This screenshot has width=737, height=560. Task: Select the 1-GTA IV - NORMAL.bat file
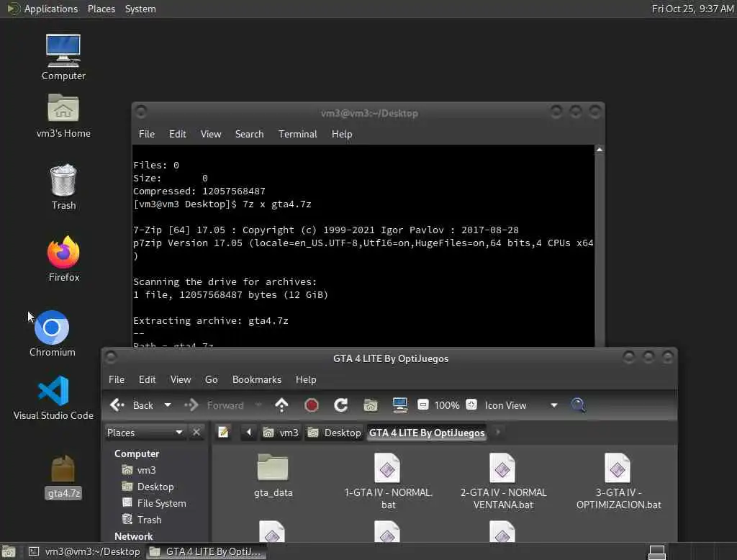[388, 482]
